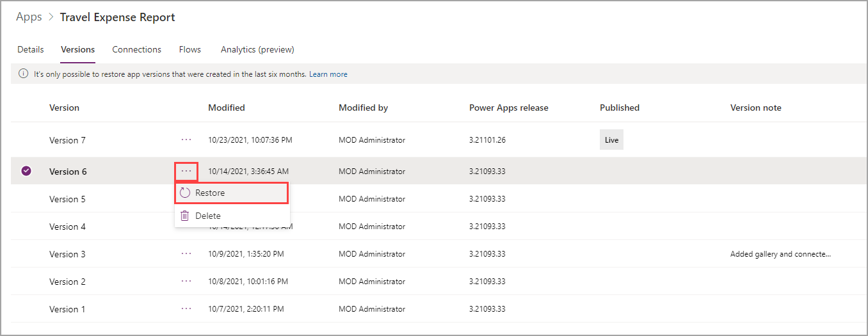Select the Version 2 row name
The image size is (868, 336).
pyautogui.click(x=67, y=281)
